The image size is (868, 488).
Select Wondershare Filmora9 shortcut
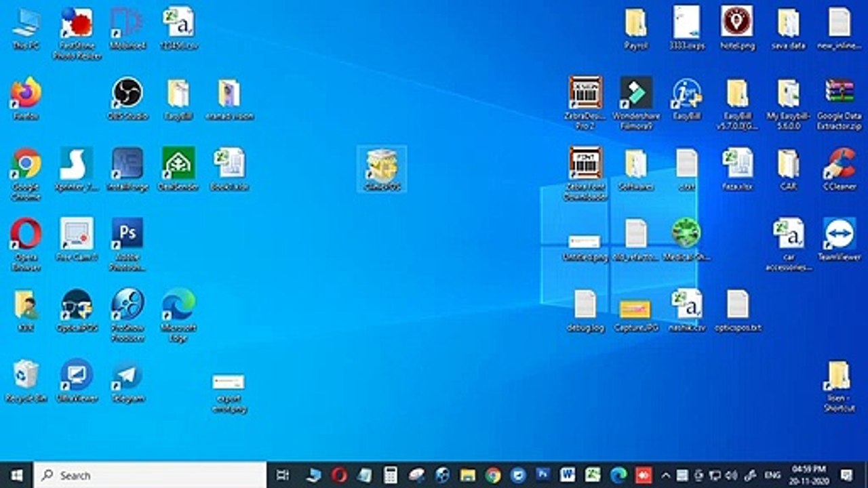tap(636, 104)
